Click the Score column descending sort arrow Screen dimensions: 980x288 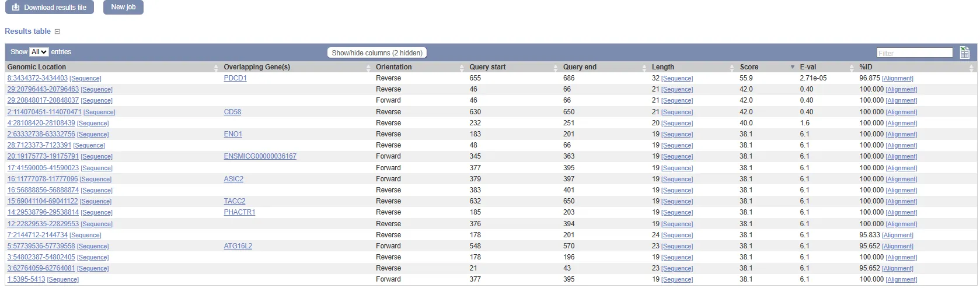tap(792, 68)
